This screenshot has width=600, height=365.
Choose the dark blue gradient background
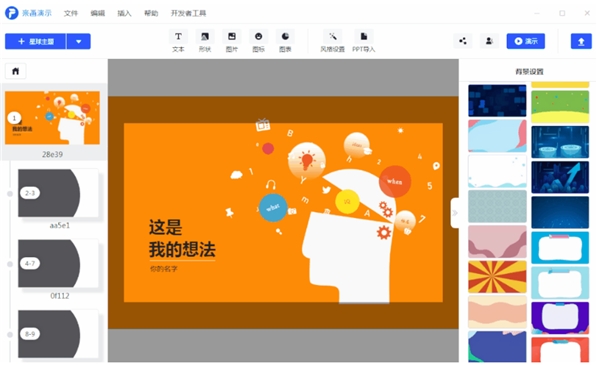(x=560, y=212)
